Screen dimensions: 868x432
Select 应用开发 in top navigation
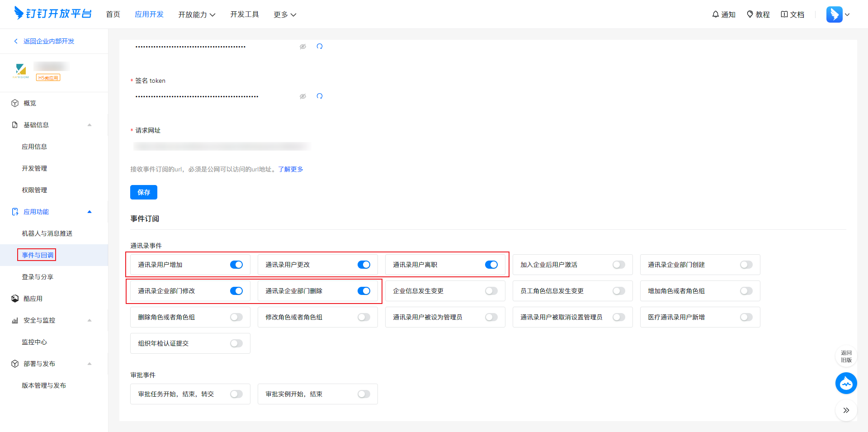(149, 14)
